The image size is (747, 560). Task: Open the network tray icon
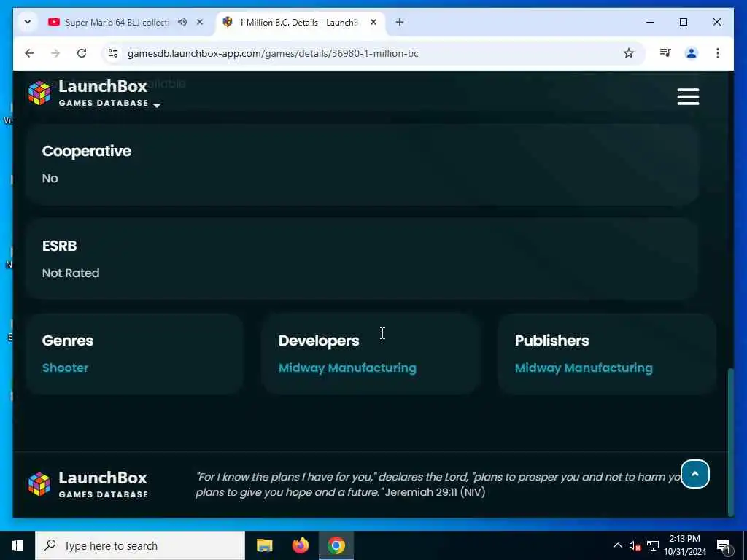tap(653, 545)
